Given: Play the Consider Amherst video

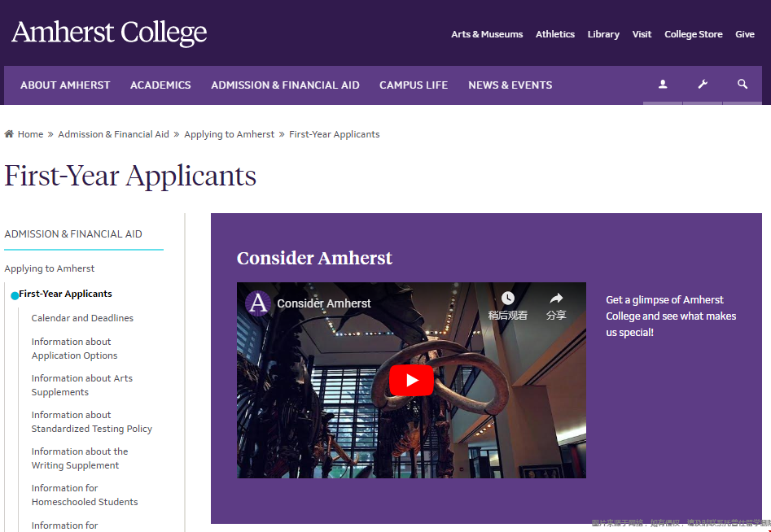Looking at the screenshot, I should point(411,380).
